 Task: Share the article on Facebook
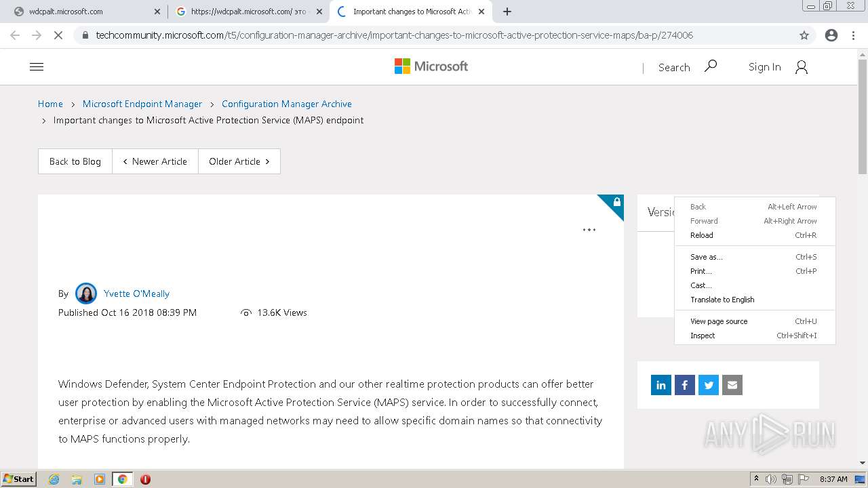685,385
